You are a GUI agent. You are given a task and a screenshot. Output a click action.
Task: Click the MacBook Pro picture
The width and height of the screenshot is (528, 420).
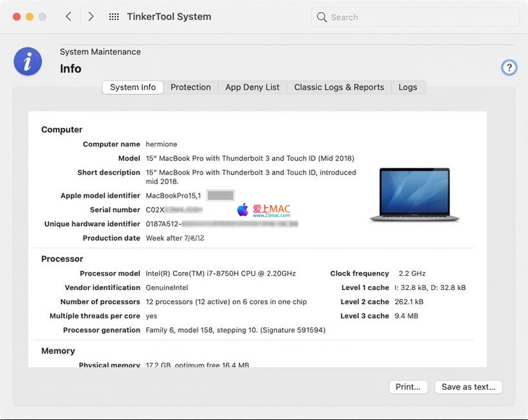click(414, 195)
